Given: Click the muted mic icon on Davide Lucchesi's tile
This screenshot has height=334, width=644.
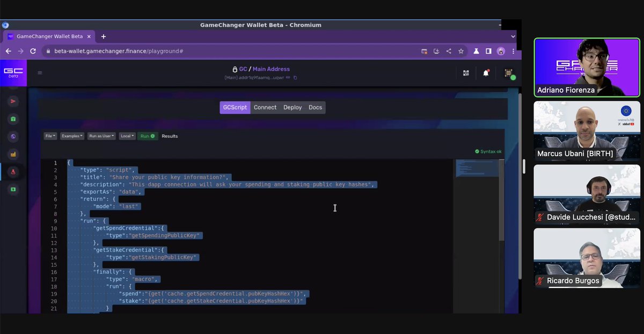Looking at the screenshot, I should pos(540,217).
